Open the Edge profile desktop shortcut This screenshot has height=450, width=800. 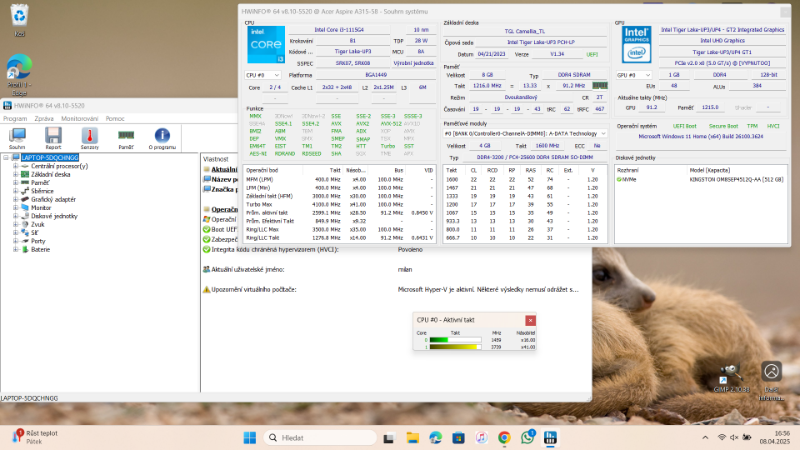tap(19, 74)
